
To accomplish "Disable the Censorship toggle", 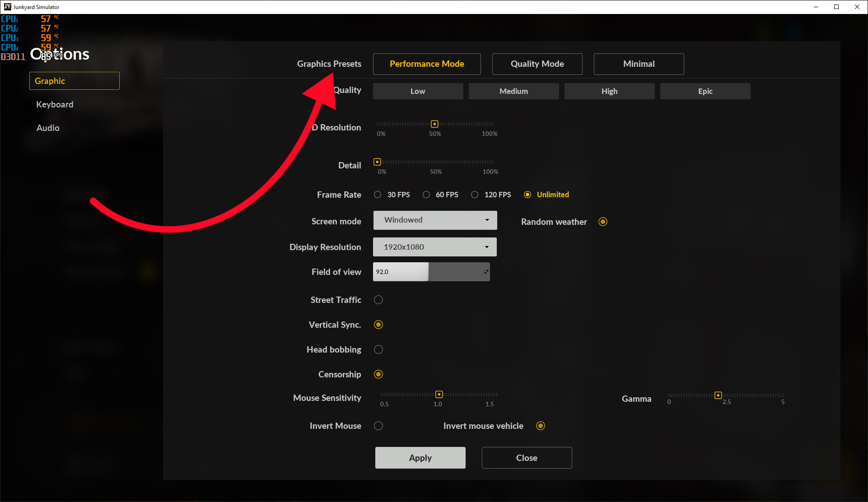I will (x=378, y=374).
